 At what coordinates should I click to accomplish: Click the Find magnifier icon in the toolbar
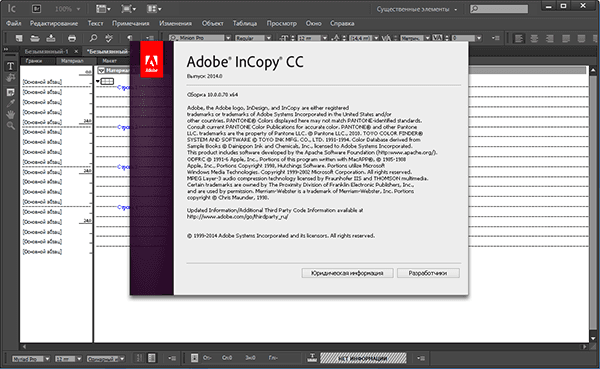tap(93, 38)
